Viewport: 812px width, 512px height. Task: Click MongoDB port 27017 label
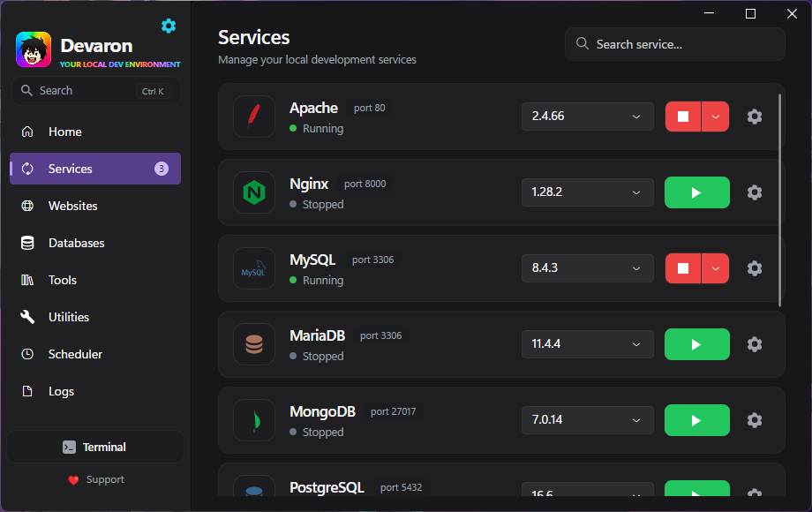coord(393,411)
